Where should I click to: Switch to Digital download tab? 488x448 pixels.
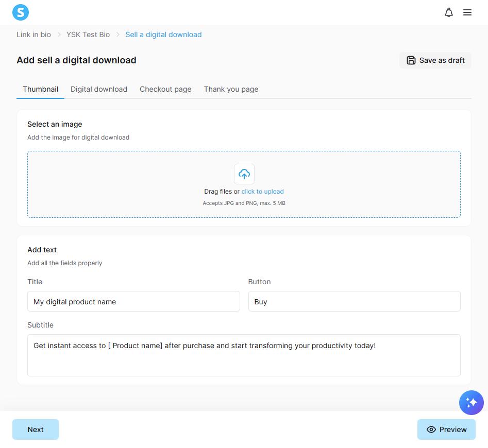(x=99, y=89)
